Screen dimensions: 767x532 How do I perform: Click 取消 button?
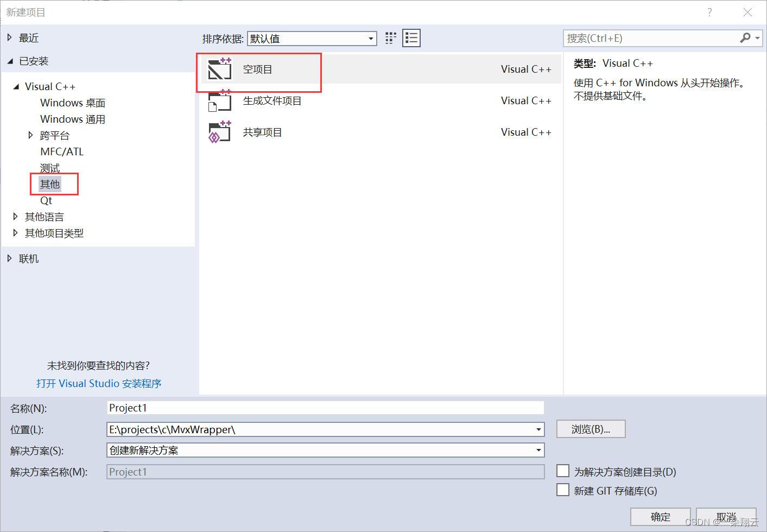726,517
